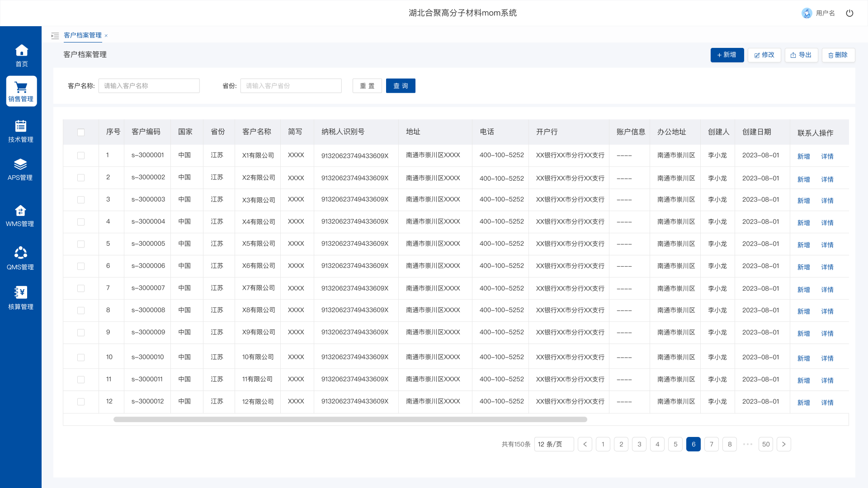The image size is (868, 488).
Task: Switch to the 客户档案管理 tab
Action: tap(83, 35)
